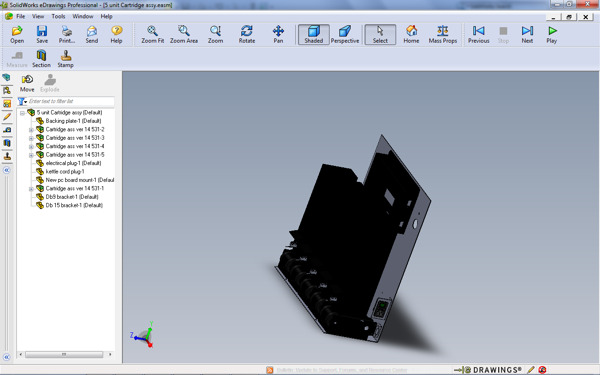Click the Play animation button
This screenshot has width=600, height=375.
(551, 34)
